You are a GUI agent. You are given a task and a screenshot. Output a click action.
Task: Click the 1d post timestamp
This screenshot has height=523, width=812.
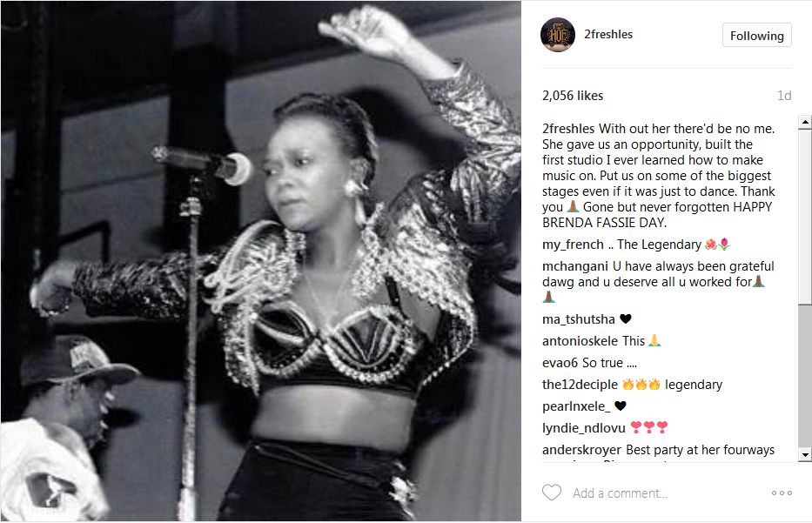(x=784, y=96)
